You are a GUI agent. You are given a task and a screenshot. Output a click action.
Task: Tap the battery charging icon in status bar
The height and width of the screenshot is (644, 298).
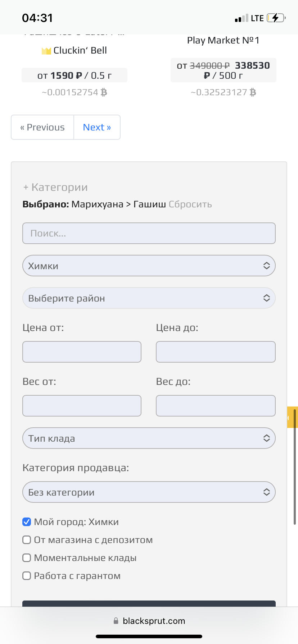276,18
